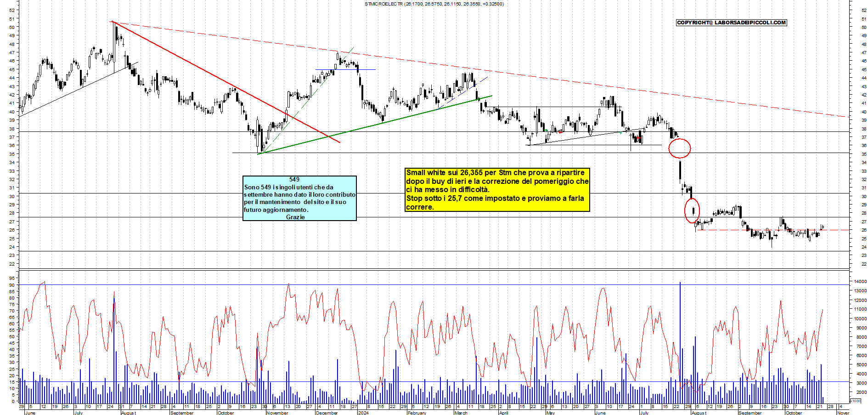The height and width of the screenshot is (415, 868).
Task: Click the '85' value on oscillator scale
Action: (12, 291)
